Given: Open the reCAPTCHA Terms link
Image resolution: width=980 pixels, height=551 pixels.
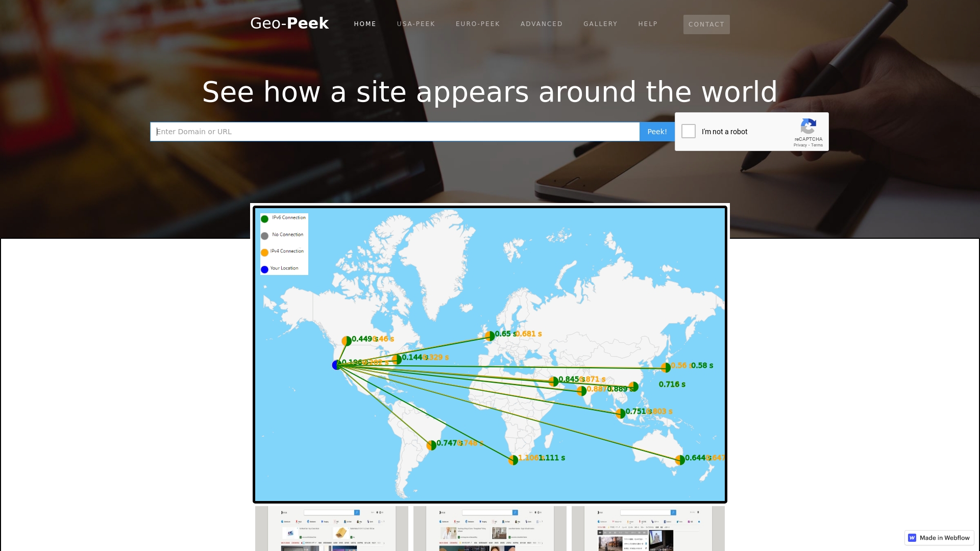Looking at the screenshot, I should click(x=817, y=145).
